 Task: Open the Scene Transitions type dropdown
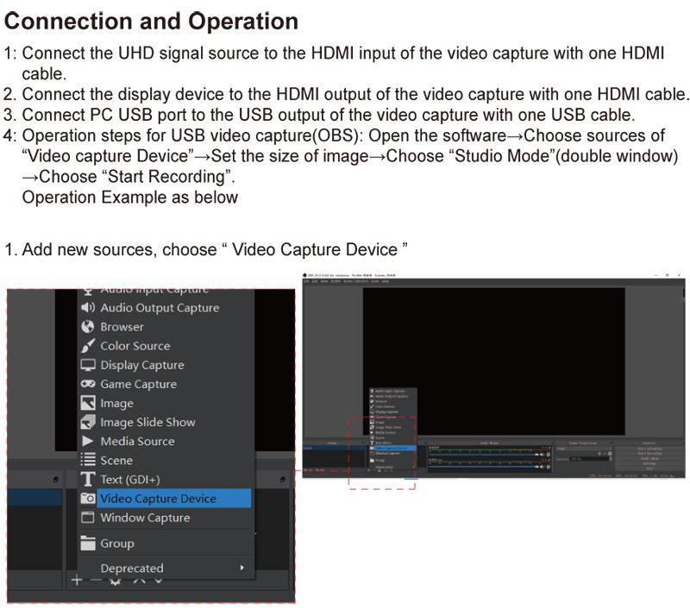[x=584, y=449]
